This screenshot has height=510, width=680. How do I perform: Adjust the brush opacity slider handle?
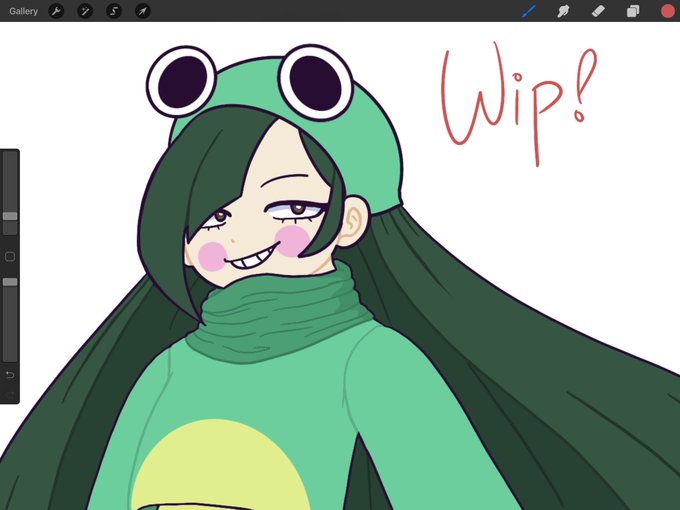coord(10,282)
